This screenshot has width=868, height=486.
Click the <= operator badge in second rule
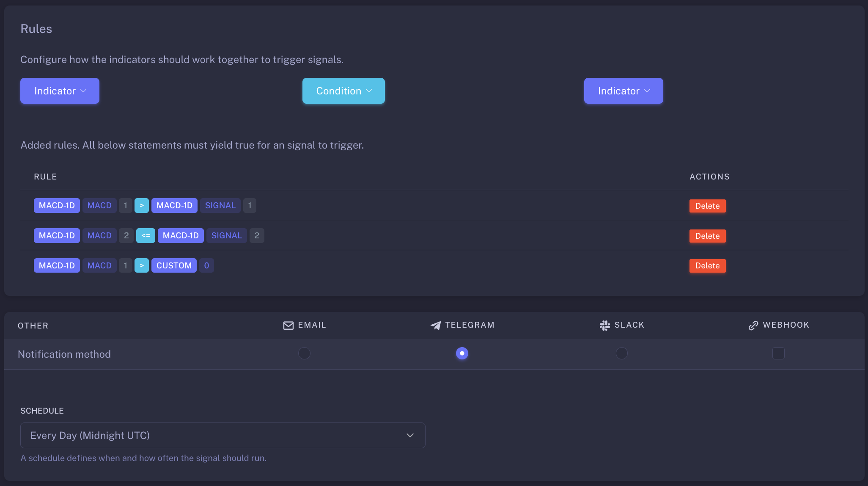pos(146,235)
